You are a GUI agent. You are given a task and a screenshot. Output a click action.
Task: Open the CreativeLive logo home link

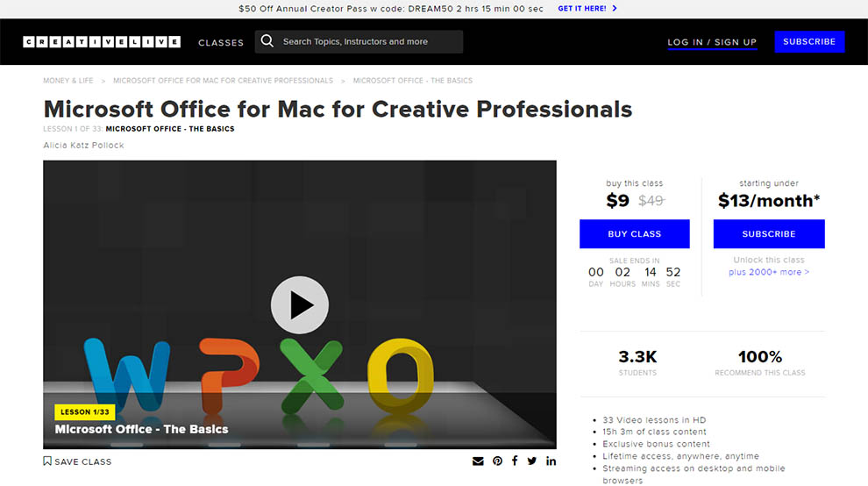click(102, 42)
